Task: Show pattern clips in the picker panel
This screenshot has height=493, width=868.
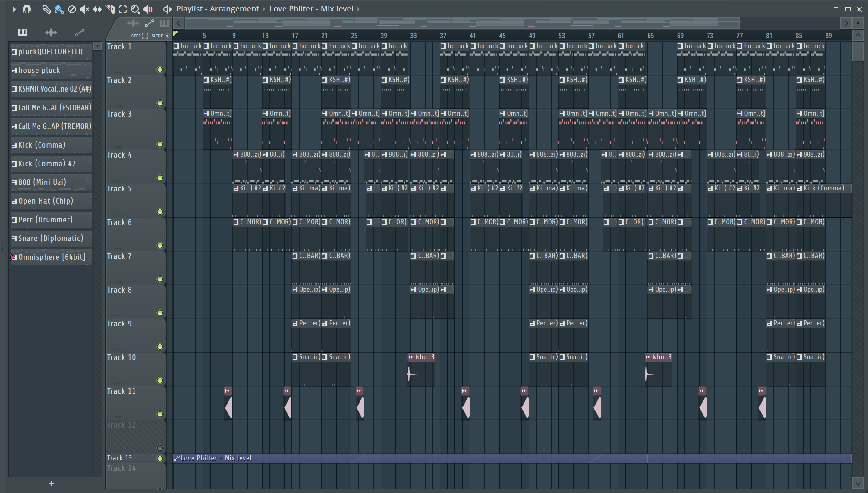Action: coord(23,32)
